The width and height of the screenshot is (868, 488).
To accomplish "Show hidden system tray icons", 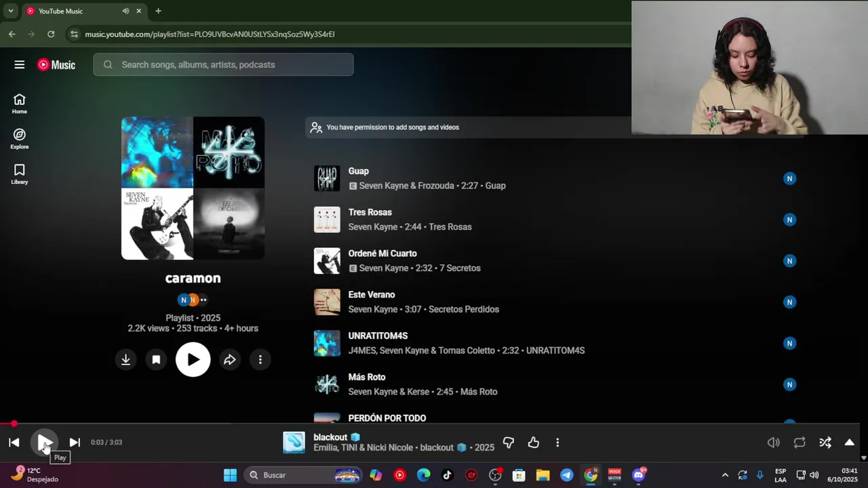I will coord(725,475).
